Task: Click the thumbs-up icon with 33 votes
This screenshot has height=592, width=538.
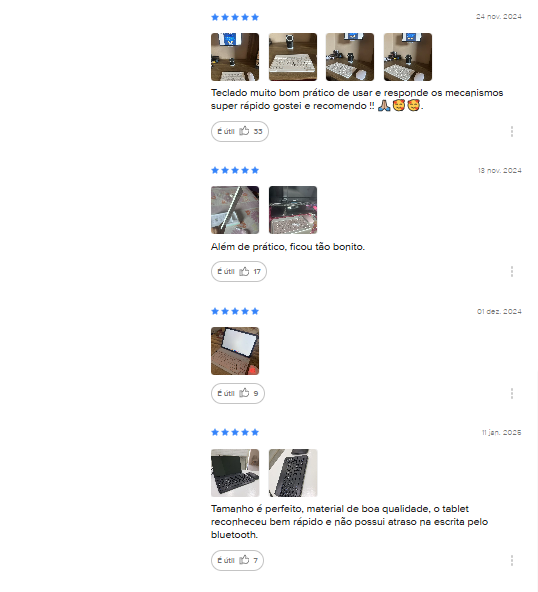Action: click(244, 131)
